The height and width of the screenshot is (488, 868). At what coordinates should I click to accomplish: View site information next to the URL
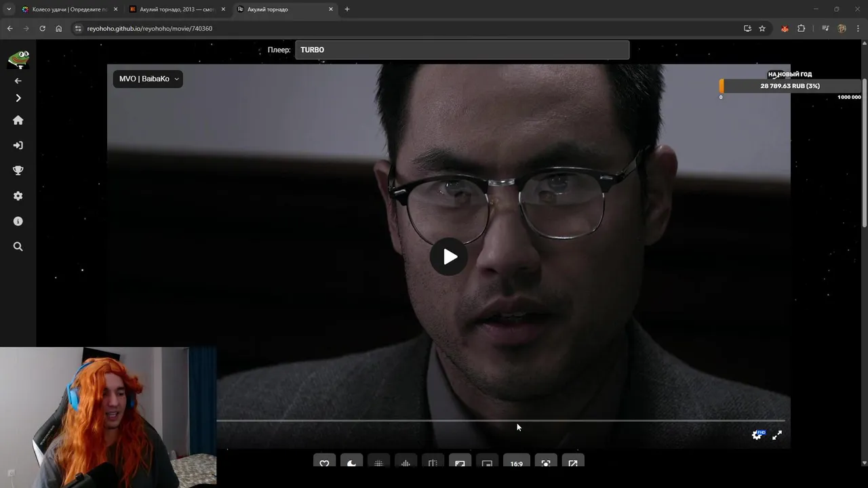point(78,28)
